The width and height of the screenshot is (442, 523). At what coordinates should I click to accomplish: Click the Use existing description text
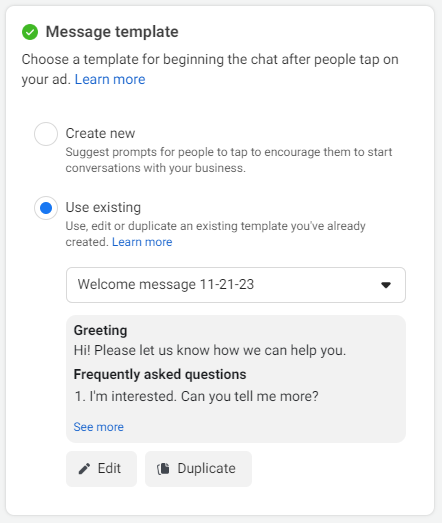(x=215, y=234)
